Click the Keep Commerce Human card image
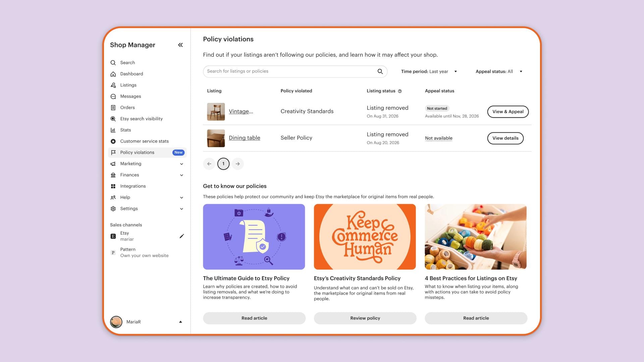The width and height of the screenshot is (644, 362). [365, 237]
